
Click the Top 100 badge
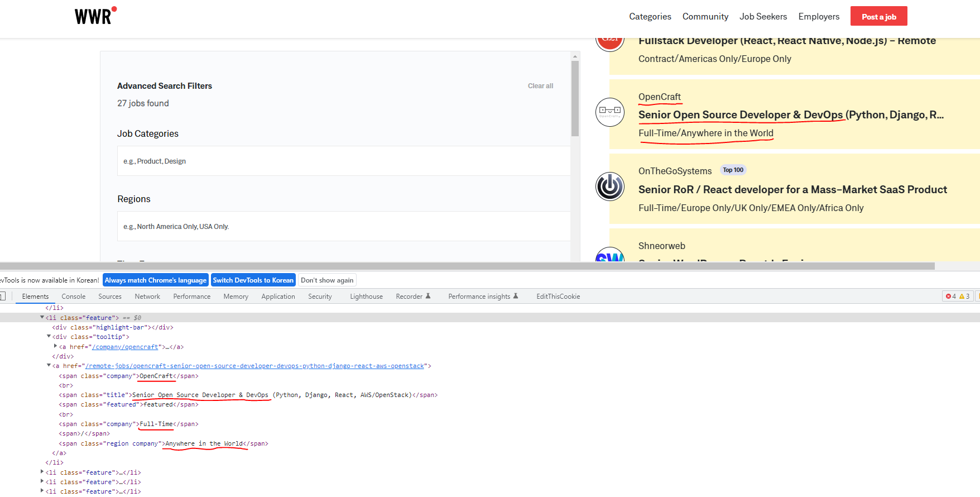(x=733, y=170)
